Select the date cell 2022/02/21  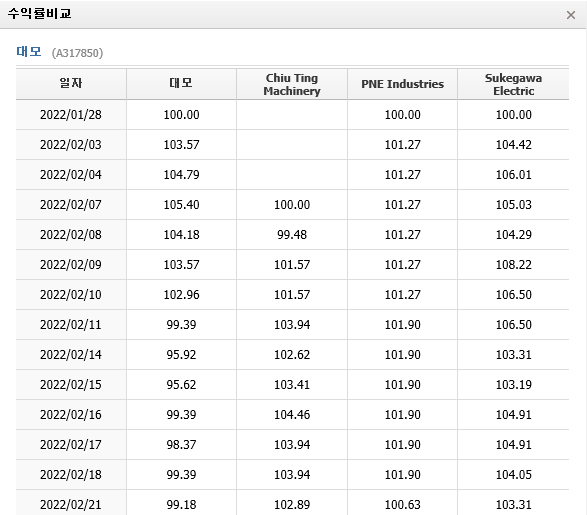tap(71, 504)
